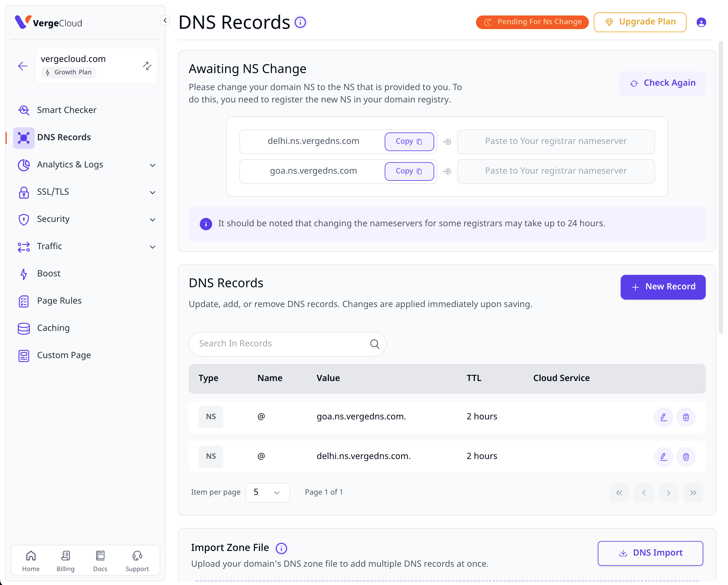
Task: Collapse the sidebar with the arrow toggle
Action: click(x=165, y=21)
